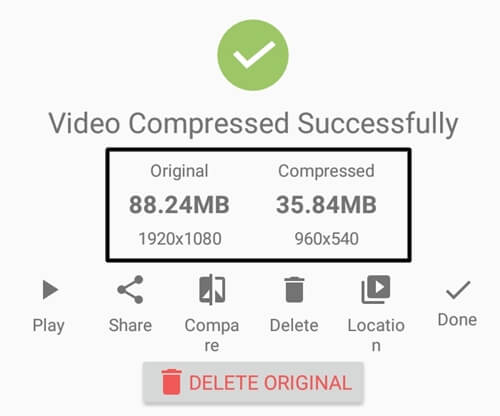500x416 pixels.
Task: Select the Share label text
Action: pyautogui.click(x=130, y=325)
